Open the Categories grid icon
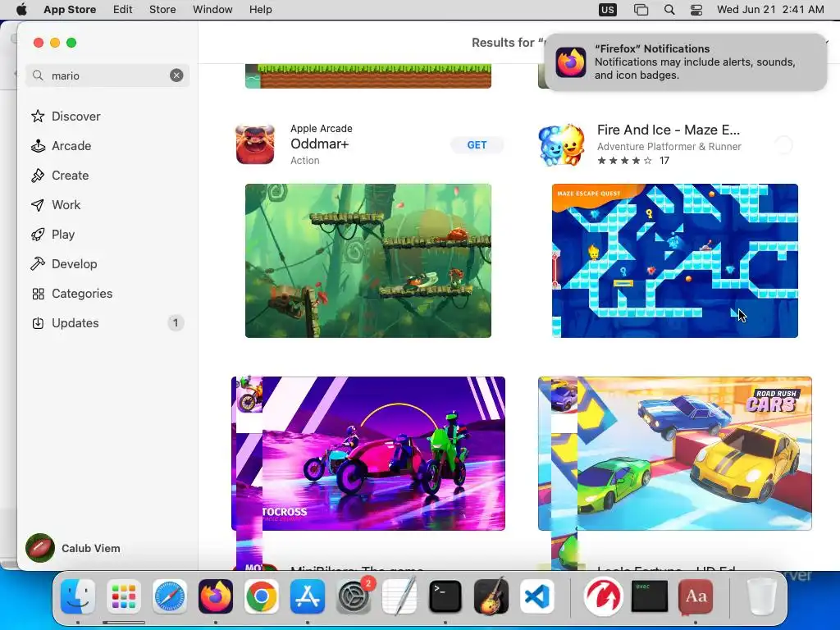The width and height of the screenshot is (840, 630). click(38, 294)
